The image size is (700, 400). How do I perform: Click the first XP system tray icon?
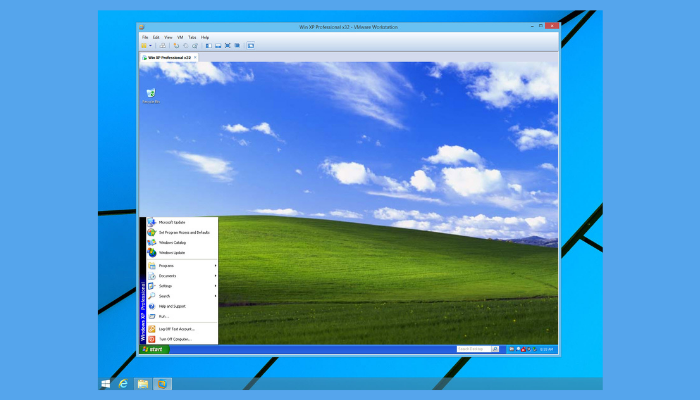512,349
